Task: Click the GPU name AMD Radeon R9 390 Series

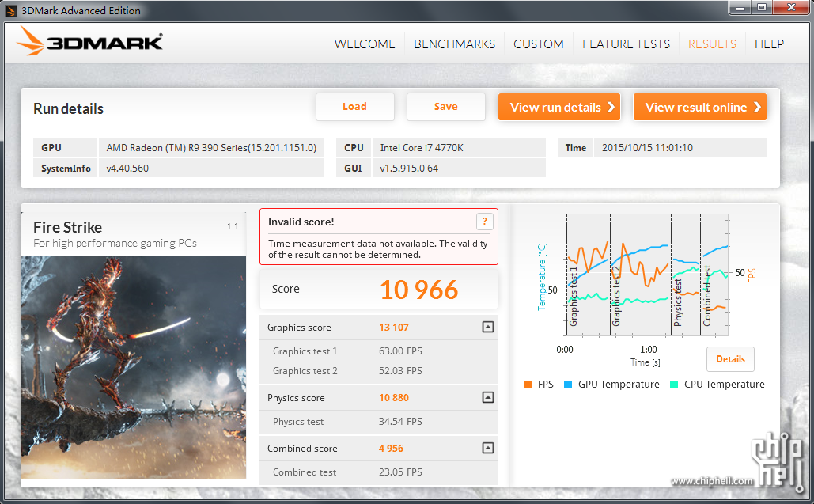Action: pyautogui.click(x=211, y=148)
